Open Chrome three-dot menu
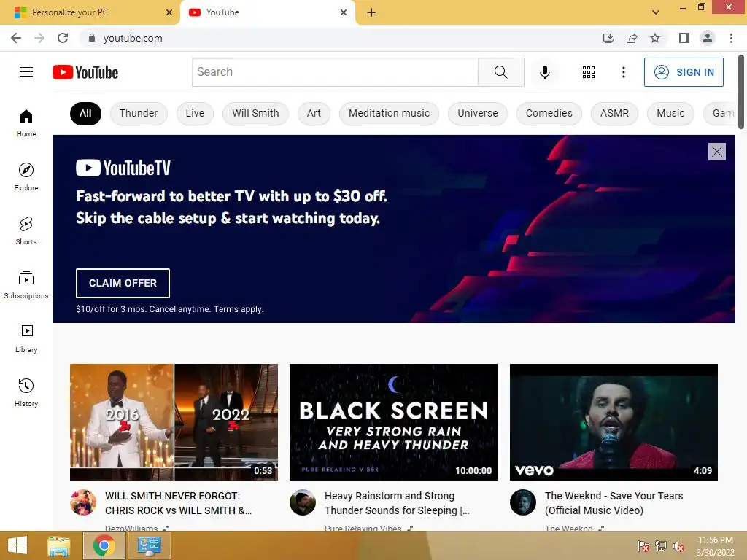This screenshot has height=560, width=747. pyautogui.click(x=731, y=38)
